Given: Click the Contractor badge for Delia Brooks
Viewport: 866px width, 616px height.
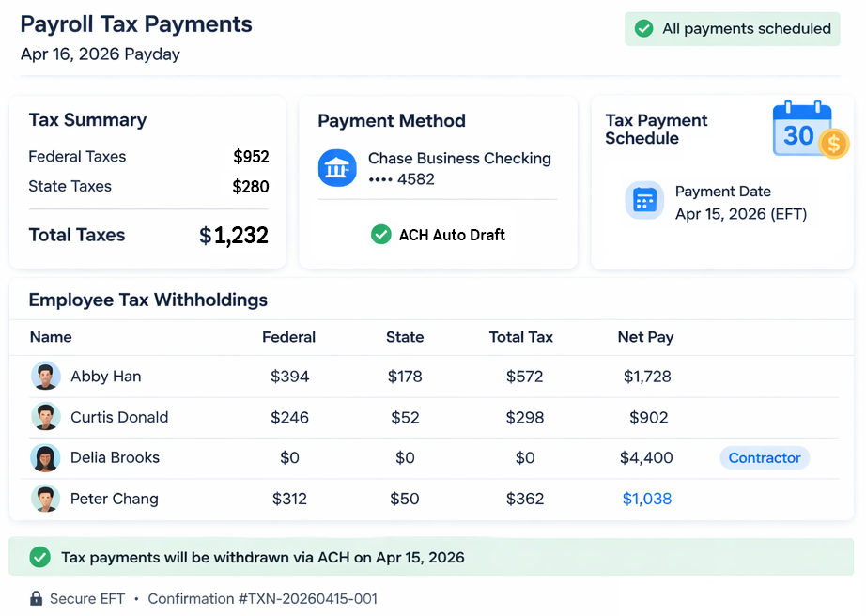Looking at the screenshot, I should 764,457.
